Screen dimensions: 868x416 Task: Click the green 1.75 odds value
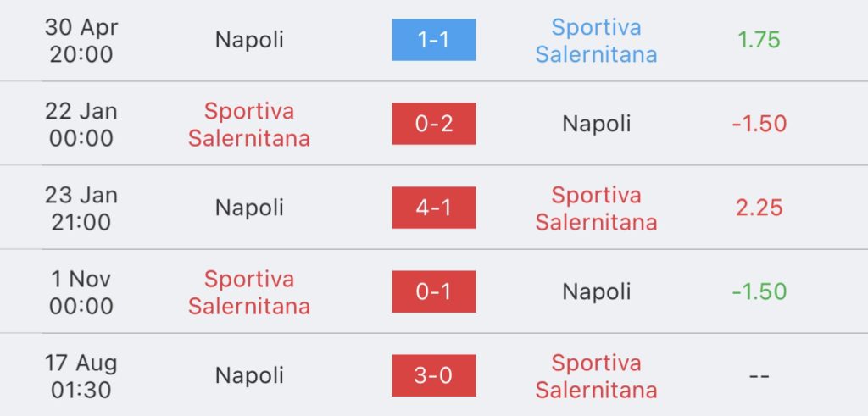pyautogui.click(x=759, y=40)
